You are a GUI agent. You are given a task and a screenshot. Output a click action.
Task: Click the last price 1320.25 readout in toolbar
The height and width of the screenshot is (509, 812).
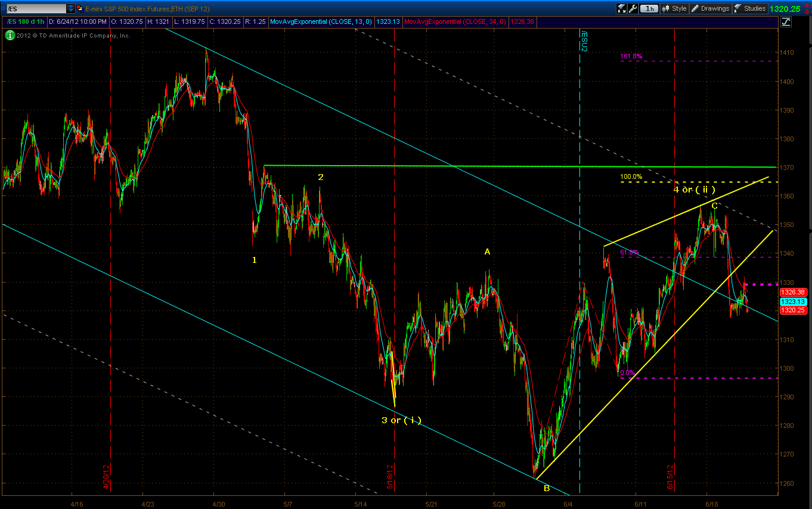click(x=785, y=9)
